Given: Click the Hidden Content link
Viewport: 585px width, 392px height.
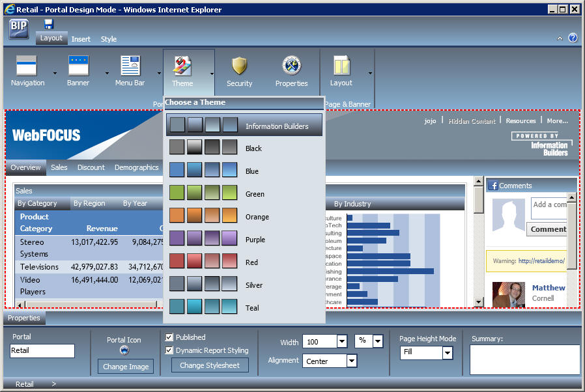Looking at the screenshot, I should coord(472,121).
